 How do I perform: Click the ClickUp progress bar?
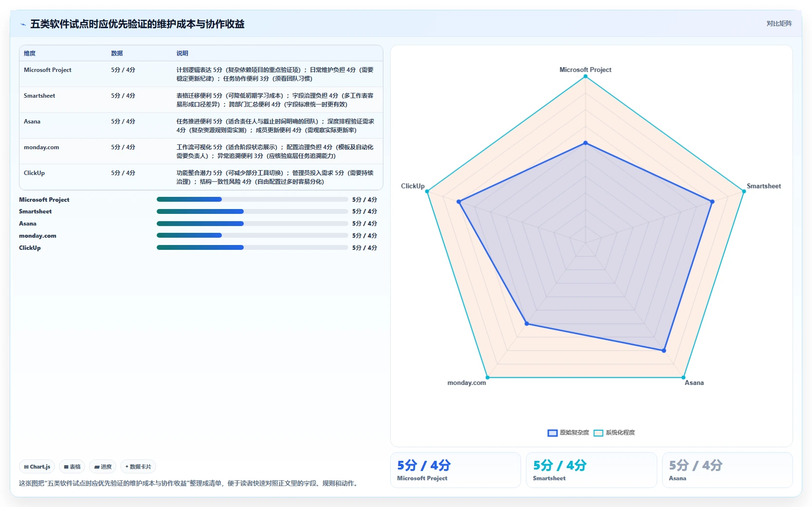point(252,247)
